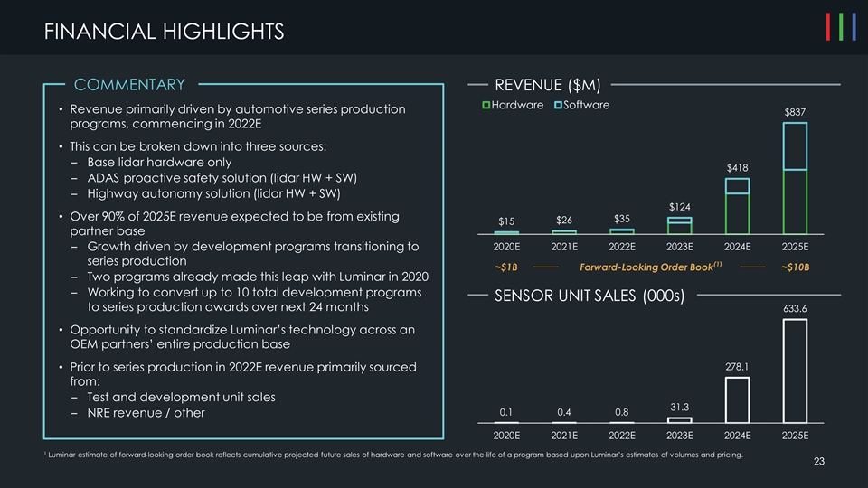868x488 pixels.
Task: Click the COMMENTARY section heading
Action: [x=129, y=85]
